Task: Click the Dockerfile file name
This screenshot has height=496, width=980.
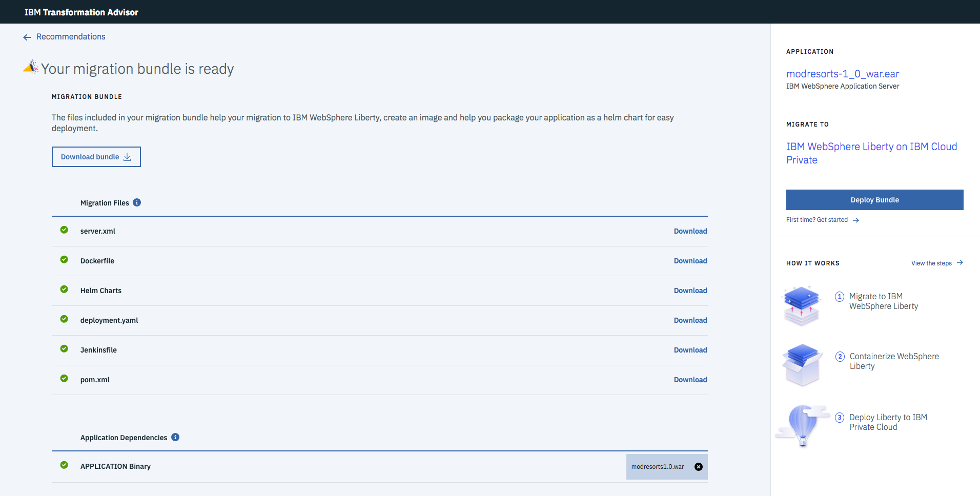Action: pyautogui.click(x=97, y=261)
